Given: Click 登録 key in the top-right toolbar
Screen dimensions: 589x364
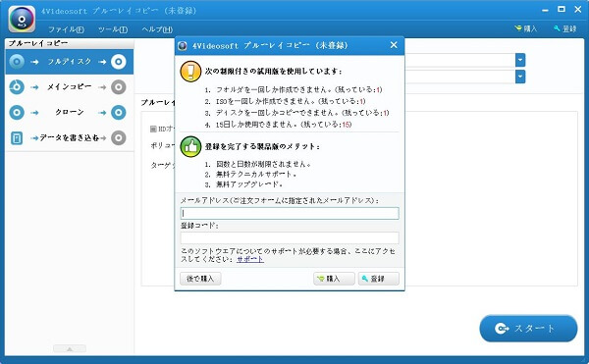Looking at the screenshot, I should click(565, 28).
